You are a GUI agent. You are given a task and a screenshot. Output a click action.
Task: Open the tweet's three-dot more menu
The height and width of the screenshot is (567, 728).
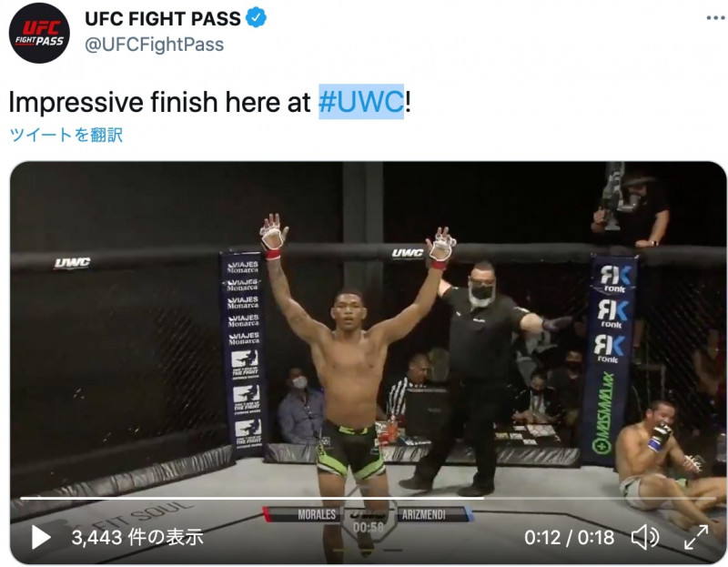(715, 18)
